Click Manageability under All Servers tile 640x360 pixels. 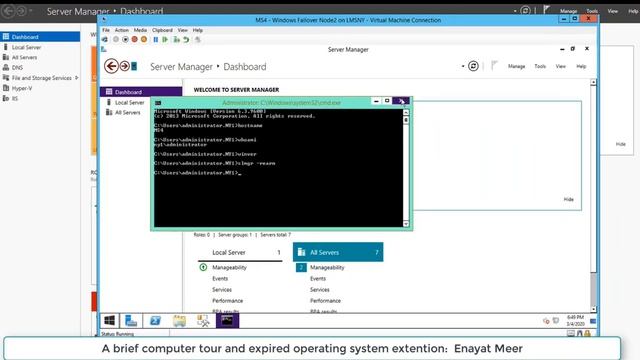[x=327, y=267]
